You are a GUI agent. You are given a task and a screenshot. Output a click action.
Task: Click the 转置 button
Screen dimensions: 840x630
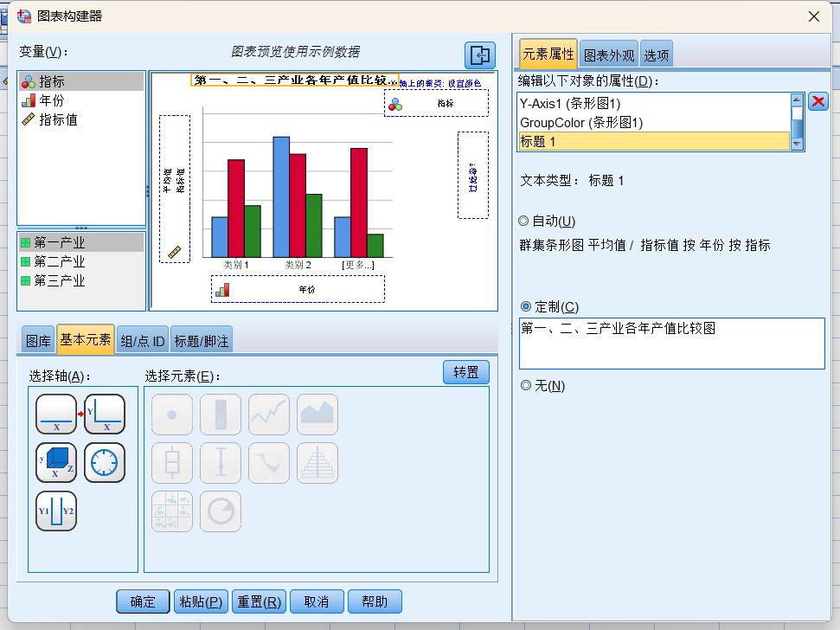pos(465,371)
